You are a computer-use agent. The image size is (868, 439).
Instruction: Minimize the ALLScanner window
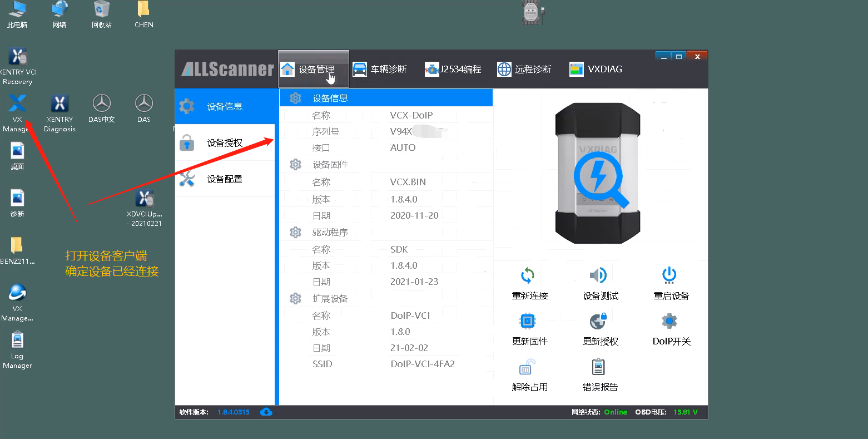pos(663,56)
